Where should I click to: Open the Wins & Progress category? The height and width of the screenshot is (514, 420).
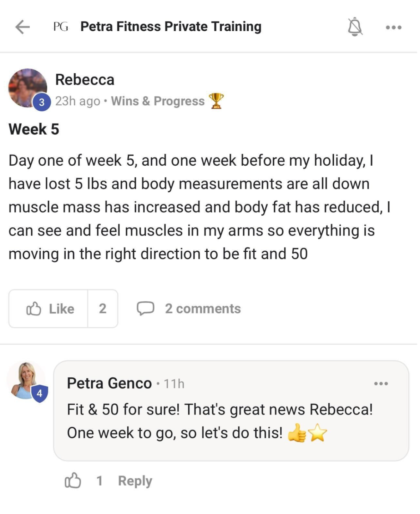coord(158,101)
